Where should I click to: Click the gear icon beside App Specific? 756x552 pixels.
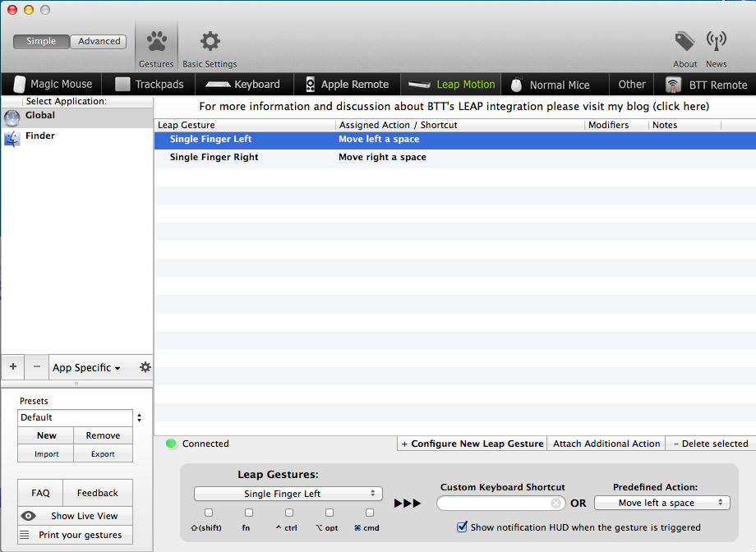click(x=145, y=367)
